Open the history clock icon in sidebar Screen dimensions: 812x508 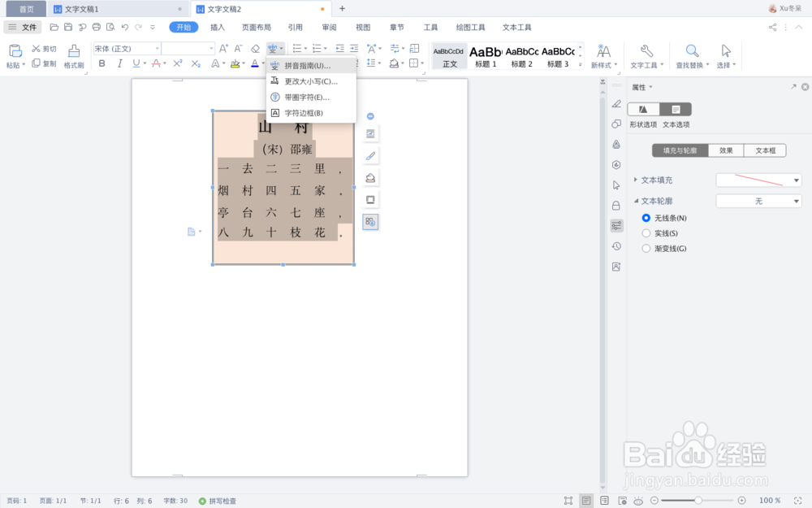616,246
